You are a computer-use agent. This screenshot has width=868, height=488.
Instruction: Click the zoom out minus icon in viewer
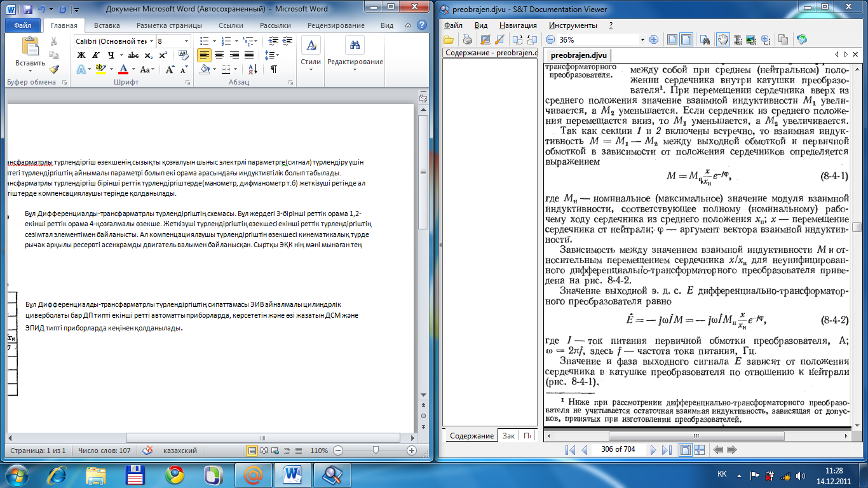point(549,39)
